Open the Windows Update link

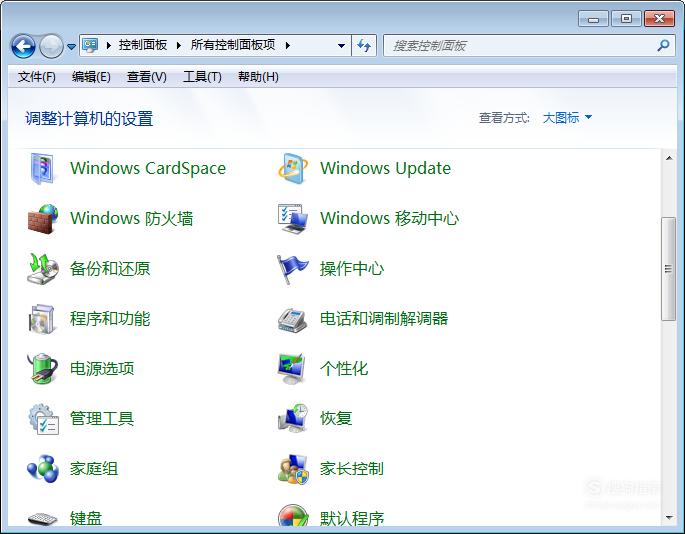[385, 168]
